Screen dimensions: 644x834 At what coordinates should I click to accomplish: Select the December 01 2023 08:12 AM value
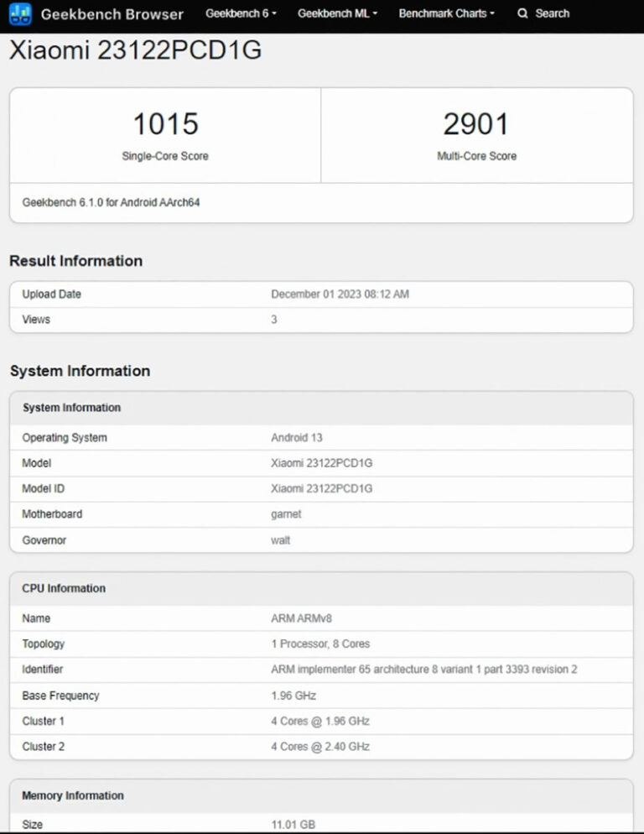point(340,295)
